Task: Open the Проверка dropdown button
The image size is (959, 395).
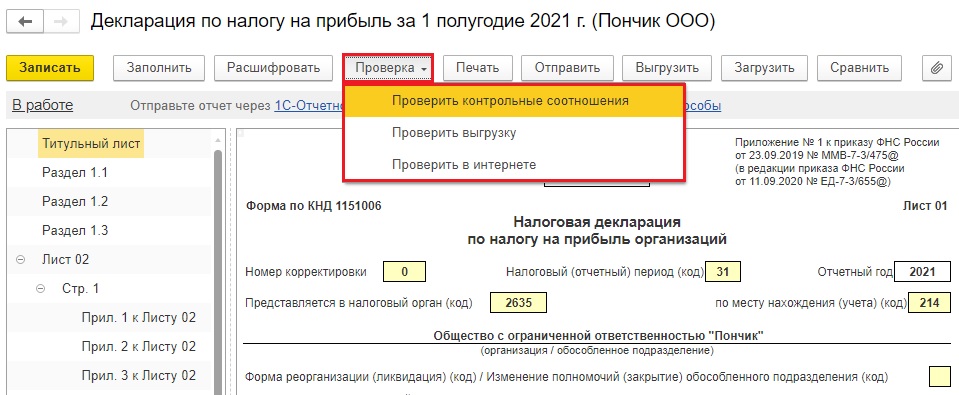Action: click(x=388, y=68)
